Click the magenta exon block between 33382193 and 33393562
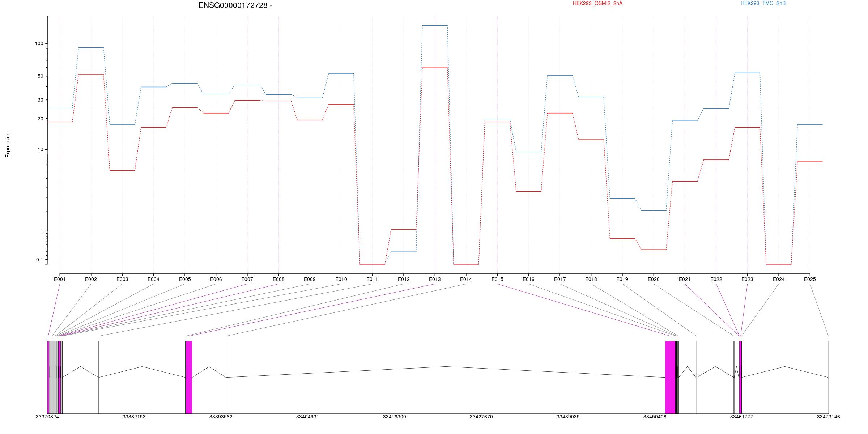Viewport: 868px width, 434px height. pos(189,377)
